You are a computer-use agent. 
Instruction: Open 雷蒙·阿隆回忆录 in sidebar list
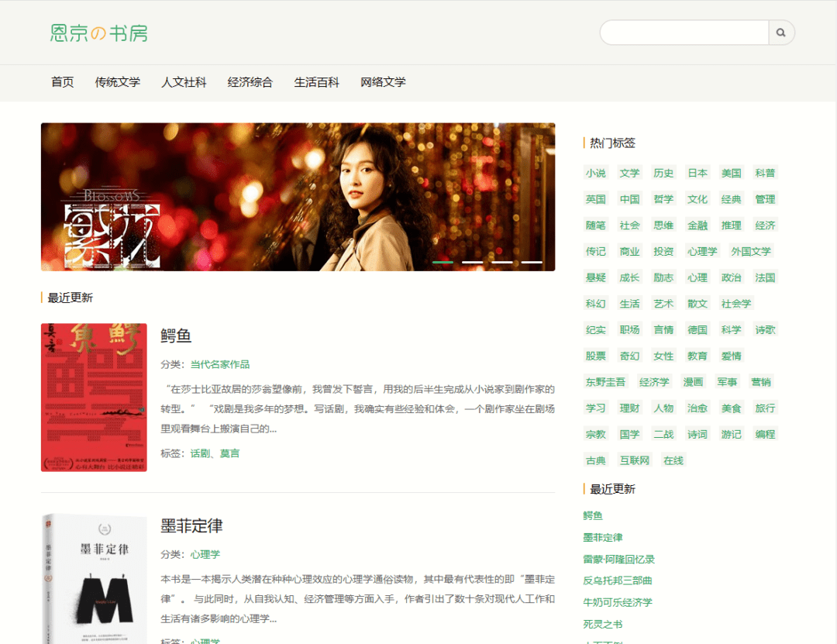pyautogui.click(x=618, y=559)
